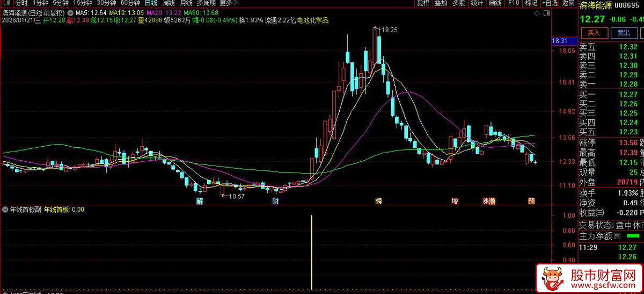Click the MA5: 12.64 indicator label
The image size is (644, 294).
tap(91, 12)
